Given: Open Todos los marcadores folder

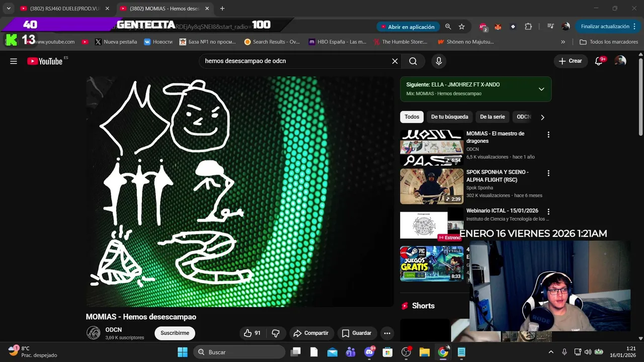Looking at the screenshot, I should [x=609, y=42].
